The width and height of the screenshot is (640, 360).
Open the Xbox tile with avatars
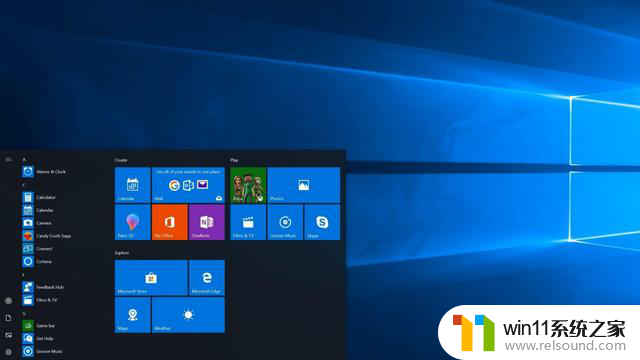tap(248, 185)
